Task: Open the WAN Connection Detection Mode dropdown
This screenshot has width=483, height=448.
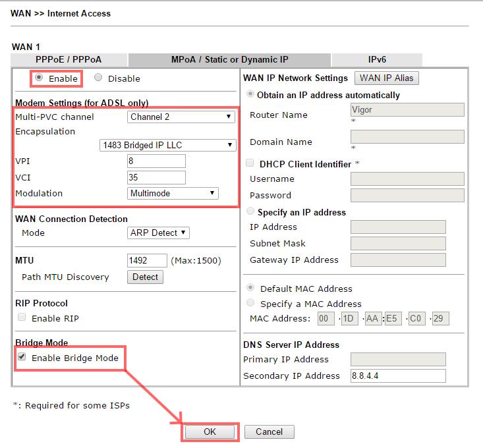Action: point(158,233)
